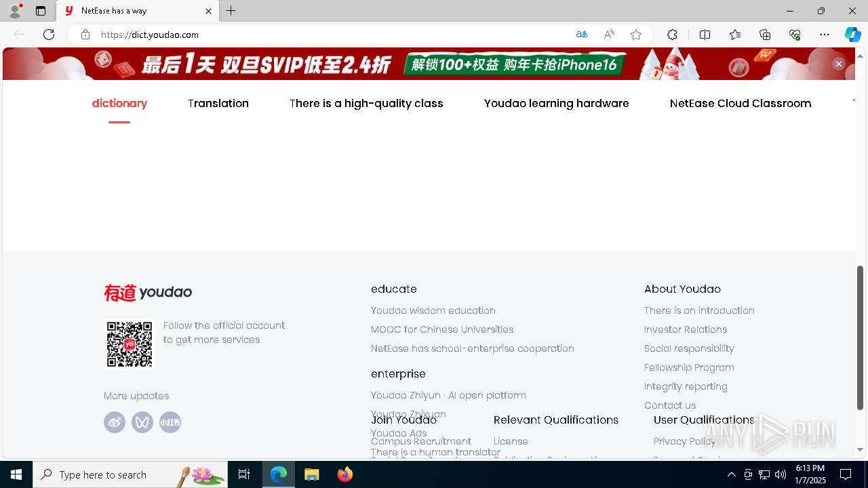Open Integrity reporting link
Viewport: 868px width, 488px height.
click(686, 386)
